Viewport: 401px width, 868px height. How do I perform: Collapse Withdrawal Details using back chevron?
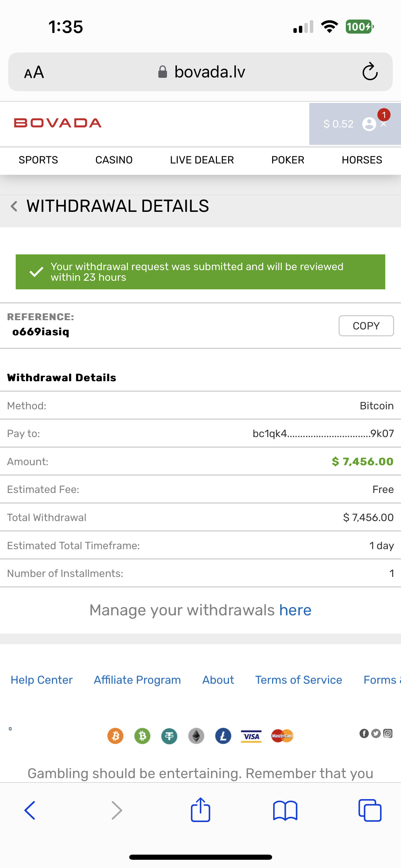[14, 206]
